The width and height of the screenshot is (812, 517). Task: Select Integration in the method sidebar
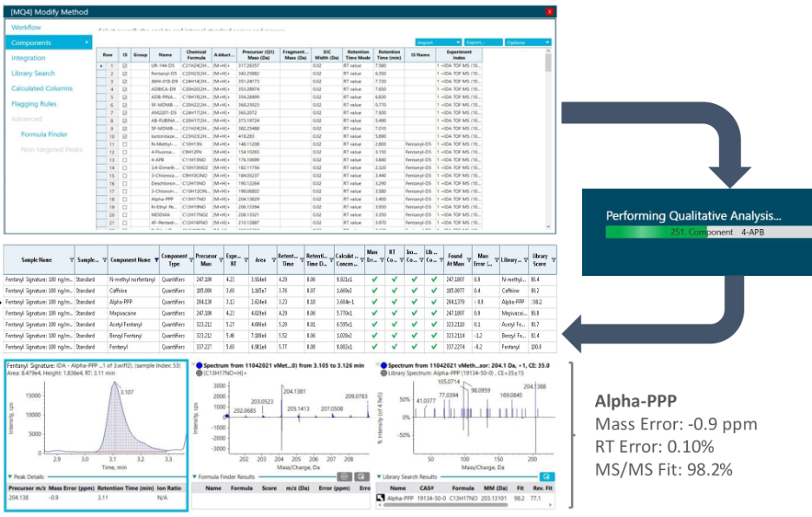pyautogui.click(x=29, y=58)
